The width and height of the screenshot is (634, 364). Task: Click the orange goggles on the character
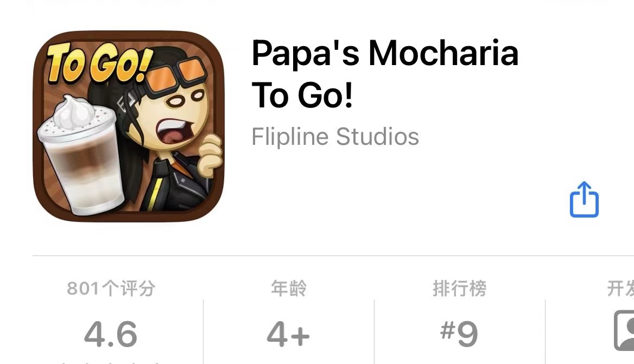click(x=176, y=75)
